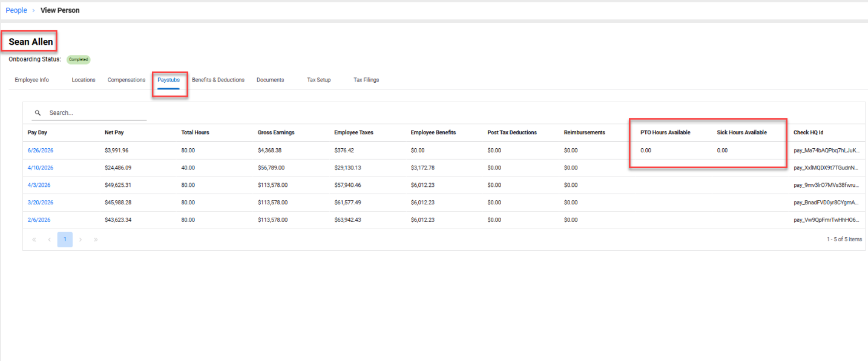Click employee taxes $61,577.49
This screenshot has width=868, height=361.
tap(348, 203)
